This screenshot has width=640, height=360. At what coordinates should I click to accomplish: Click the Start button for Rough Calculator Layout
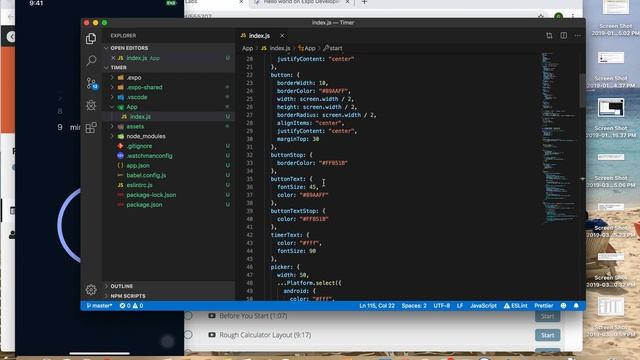pyautogui.click(x=548, y=335)
